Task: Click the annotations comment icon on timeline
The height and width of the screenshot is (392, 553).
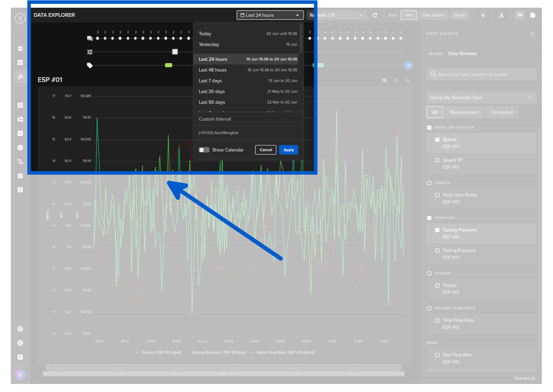Action: [90, 38]
